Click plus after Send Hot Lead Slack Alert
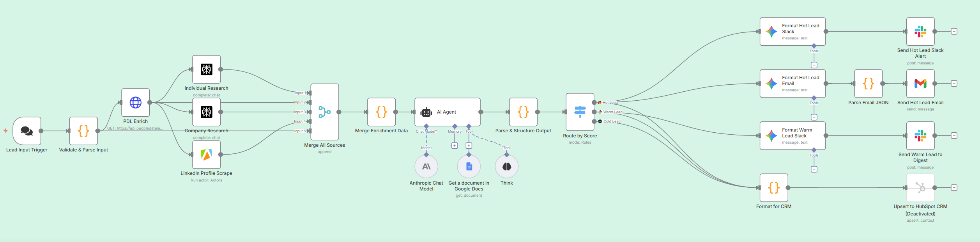980x242 pixels. (x=954, y=32)
